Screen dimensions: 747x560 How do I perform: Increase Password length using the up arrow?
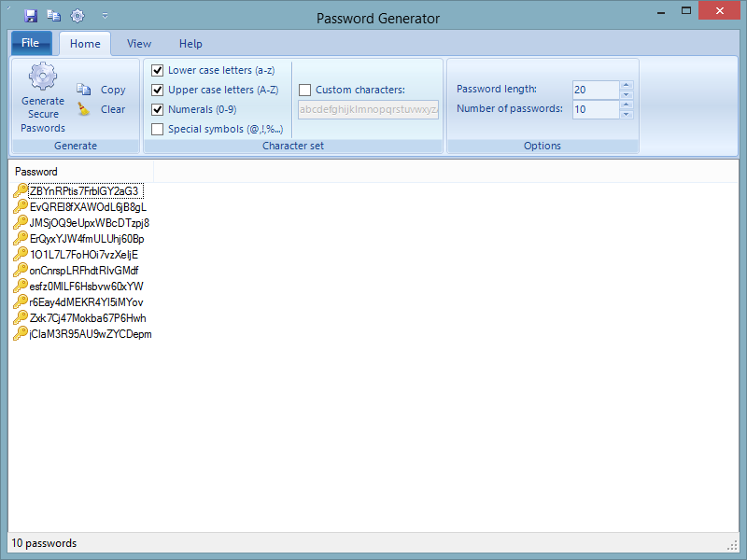point(627,84)
